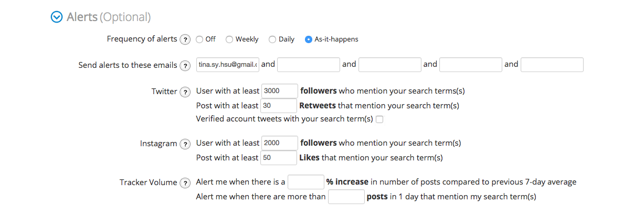Click the first email field with tina.sy.hsu
The width and height of the screenshot is (644, 213).
point(228,65)
